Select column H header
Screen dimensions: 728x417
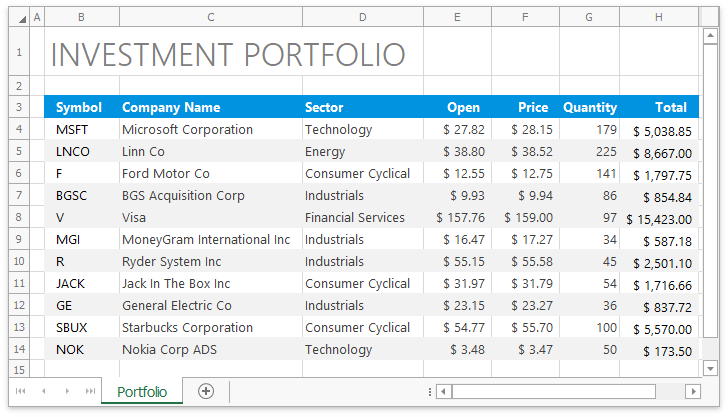[659, 17]
